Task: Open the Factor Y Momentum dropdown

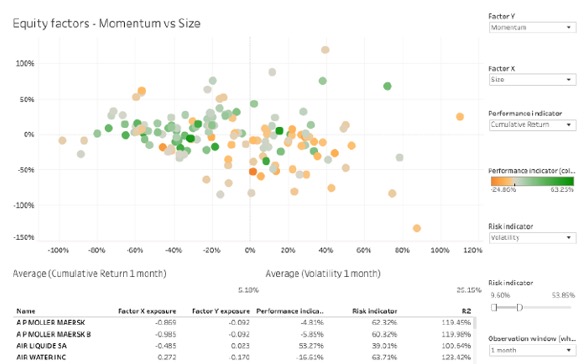Action: pyautogui.click(x=532, y=27)
